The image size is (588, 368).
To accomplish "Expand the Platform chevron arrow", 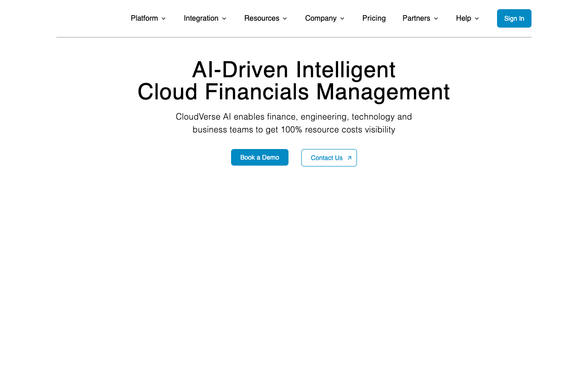I will [164, 18].
